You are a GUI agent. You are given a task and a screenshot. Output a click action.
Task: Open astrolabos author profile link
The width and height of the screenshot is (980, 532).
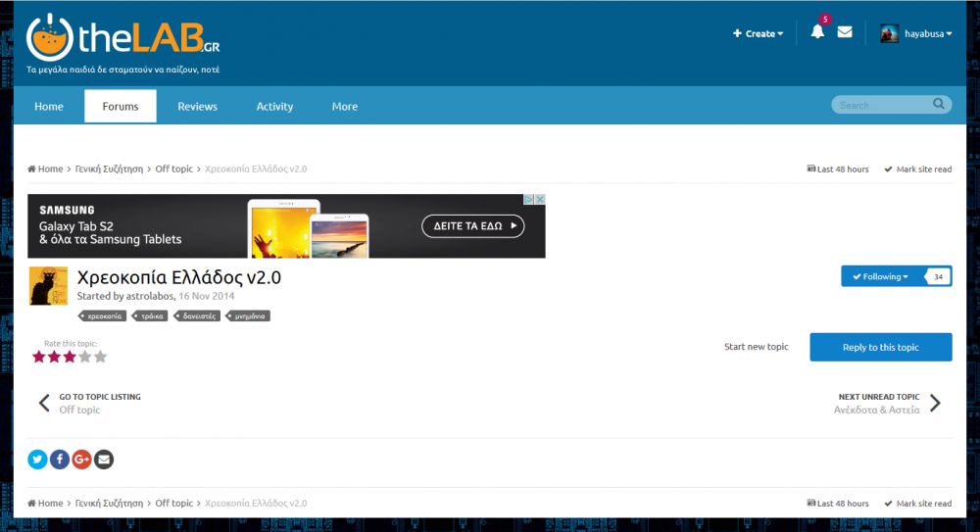[150, 296]
